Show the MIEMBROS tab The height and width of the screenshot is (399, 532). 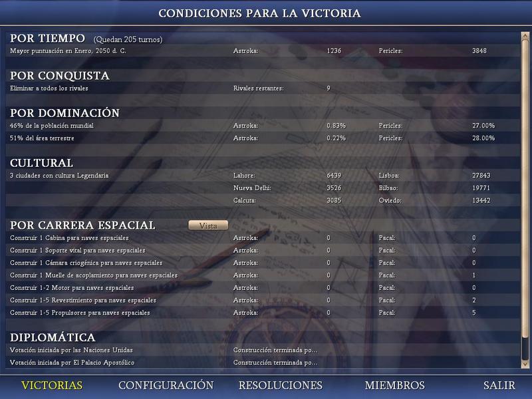click(x=394, y=386)
